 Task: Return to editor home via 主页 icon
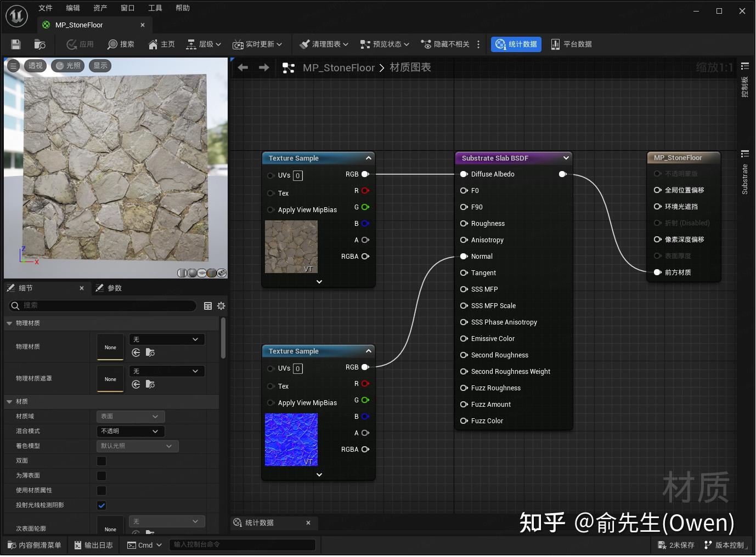click(x=161, y=44)
